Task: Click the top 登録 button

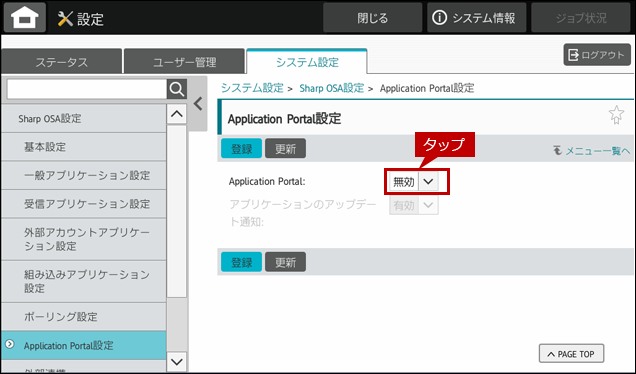Action: pos(241,148)
